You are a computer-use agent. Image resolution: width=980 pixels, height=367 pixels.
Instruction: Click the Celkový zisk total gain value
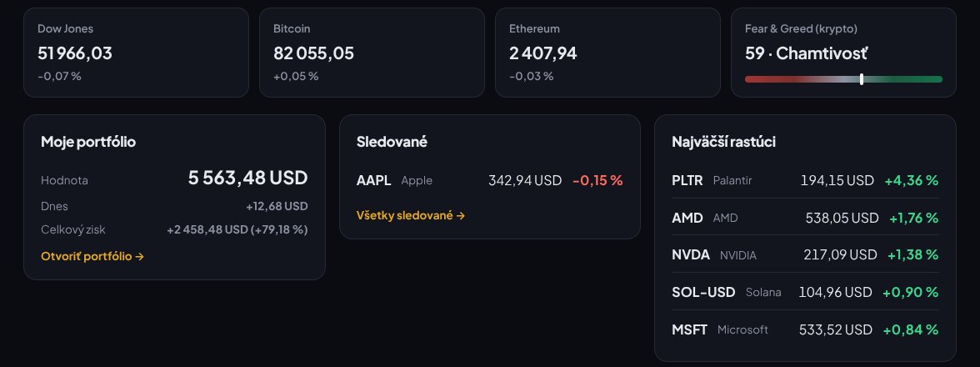(237, 229)
